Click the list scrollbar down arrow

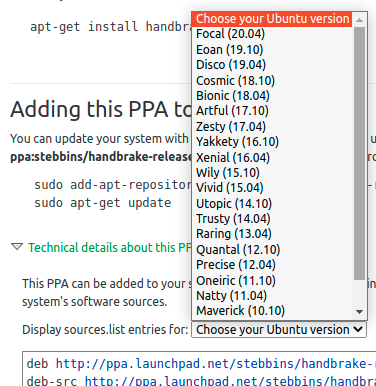(x=359, y=312)
